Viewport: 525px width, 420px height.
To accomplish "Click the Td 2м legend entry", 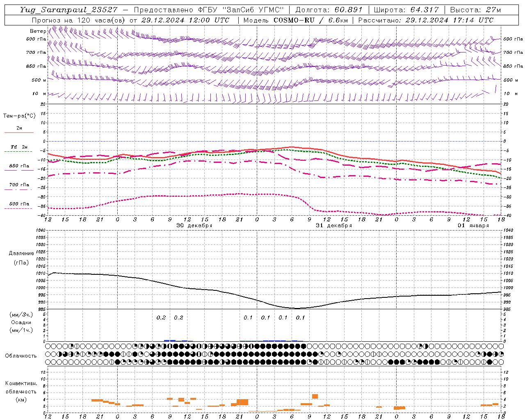I will click(x=19, y=147).
